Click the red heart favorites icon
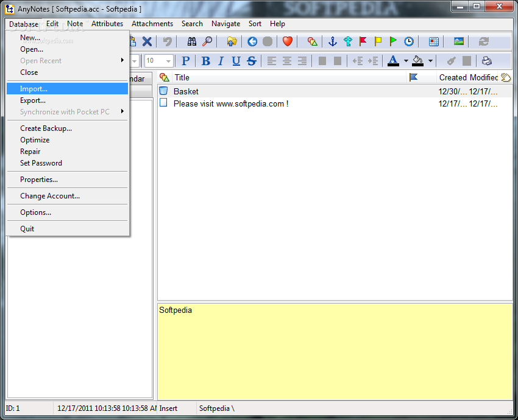 click(x=288, y=41)
